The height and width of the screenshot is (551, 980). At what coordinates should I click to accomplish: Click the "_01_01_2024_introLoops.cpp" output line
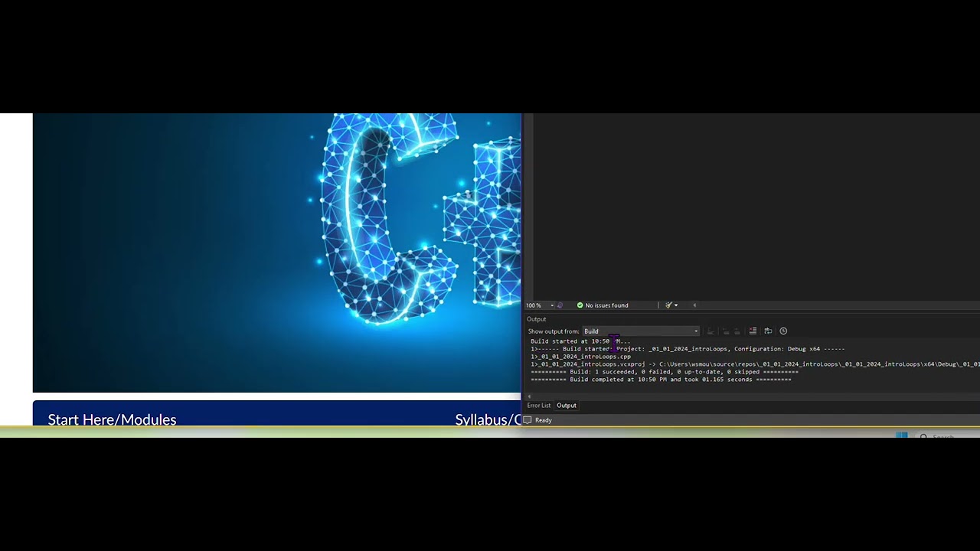[581, 357]
